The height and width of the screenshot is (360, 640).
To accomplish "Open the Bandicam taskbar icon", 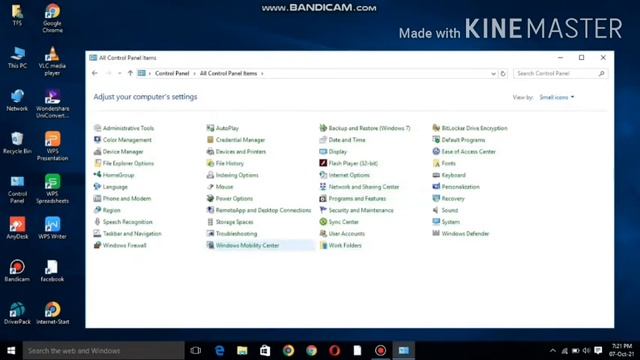I will [380, 351].
